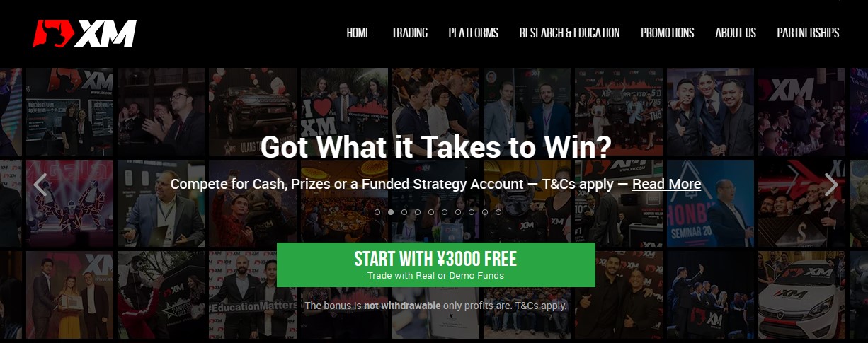This screenshot has width=868, height=343.
Task: Select the fifth carousel dot
Action: coord(431,211)
